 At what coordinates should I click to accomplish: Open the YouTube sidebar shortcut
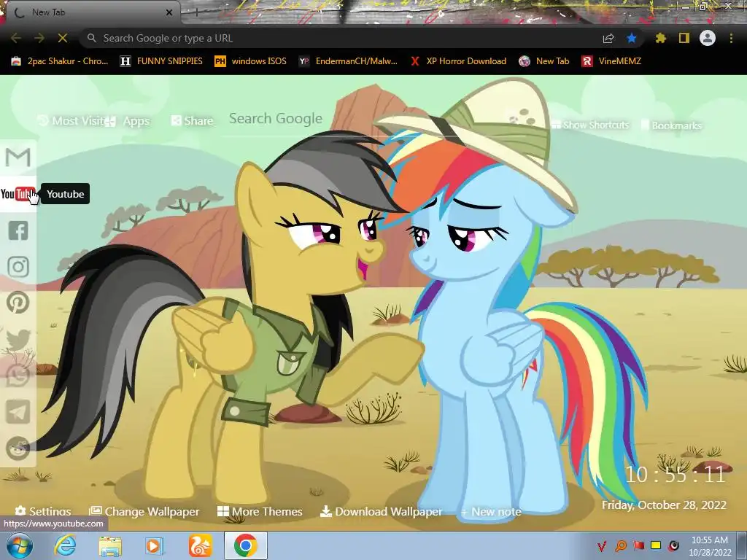coord(18,194)
